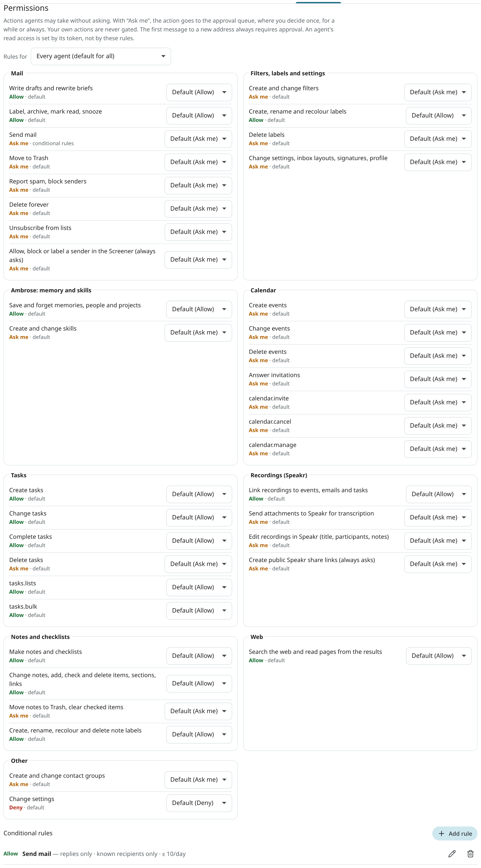Set permission for Move to Trash

pyautogui.click(x=198, y=162)
